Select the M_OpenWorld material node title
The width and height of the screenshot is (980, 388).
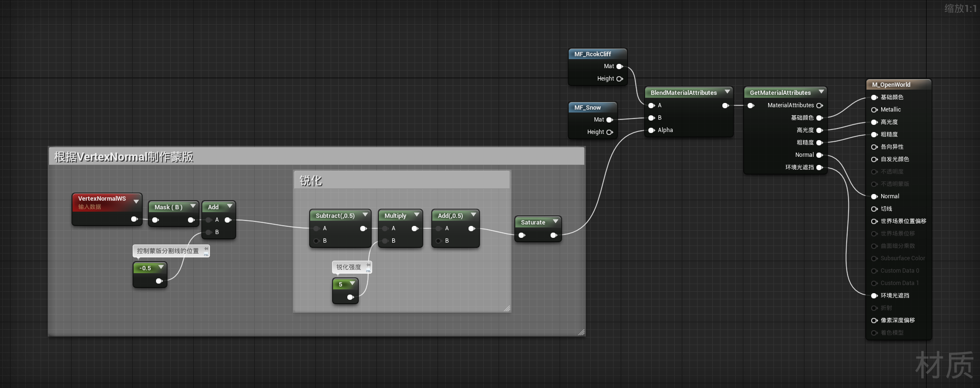coord(891,85)
